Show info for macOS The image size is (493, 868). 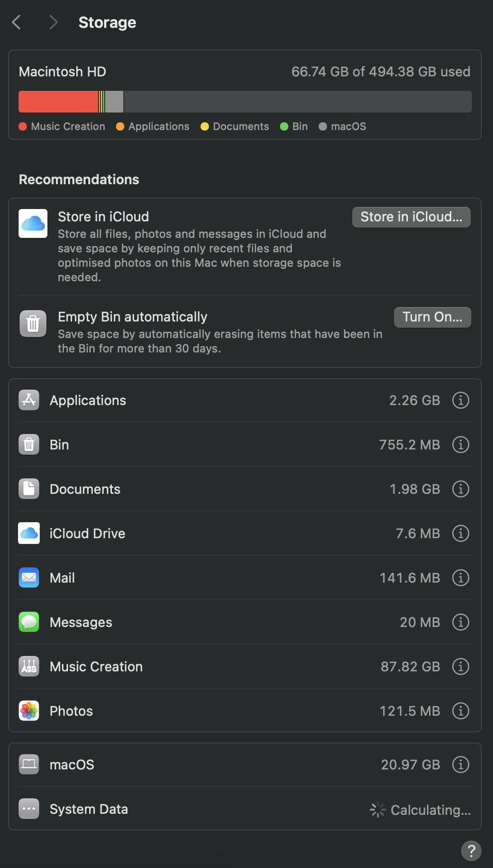(x=461, y=764)
